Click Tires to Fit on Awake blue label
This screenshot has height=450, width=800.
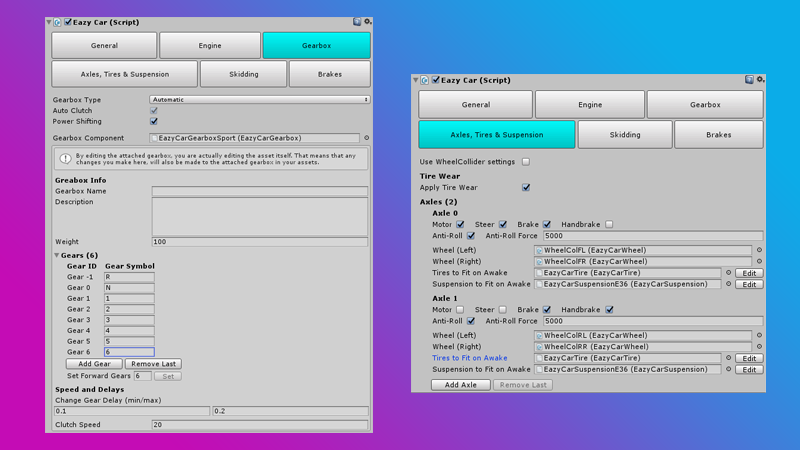469,358
